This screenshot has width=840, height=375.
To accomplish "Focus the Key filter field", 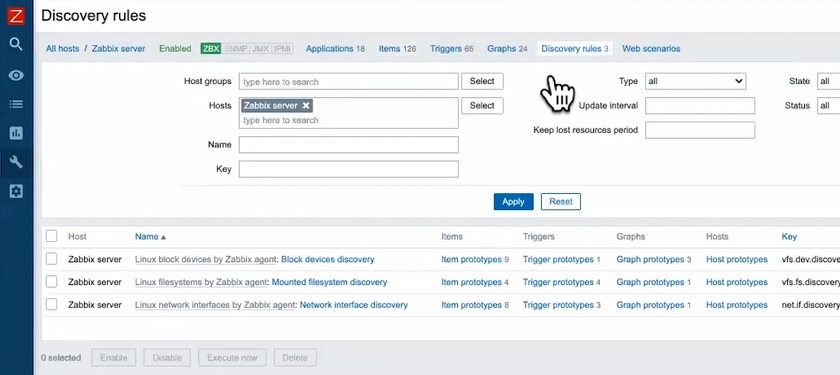I will [x=349, y=169].
